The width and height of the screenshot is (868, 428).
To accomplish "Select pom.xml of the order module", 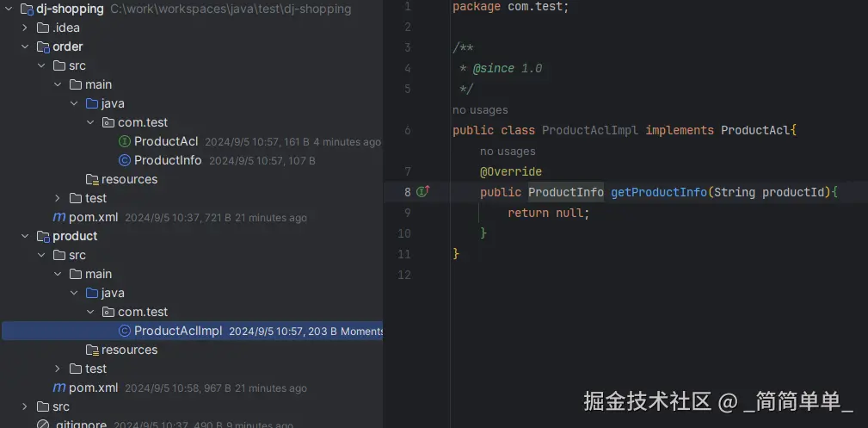I will (93, 217).
